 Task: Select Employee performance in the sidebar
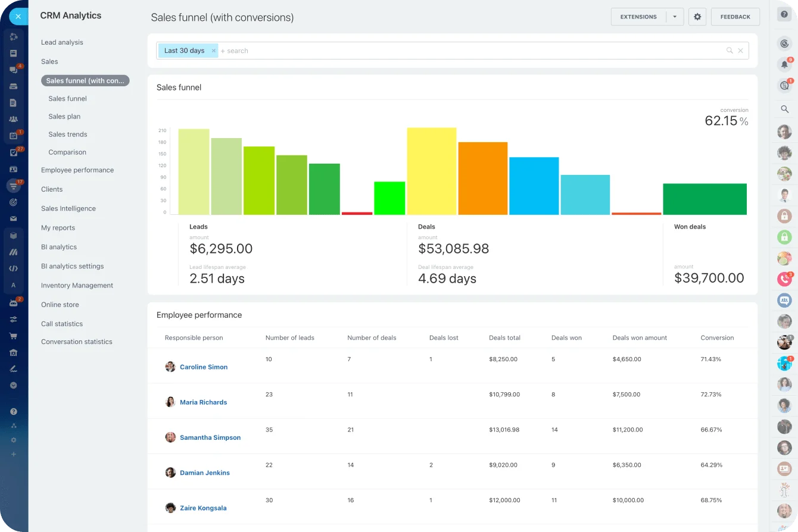tap(77, 170)
